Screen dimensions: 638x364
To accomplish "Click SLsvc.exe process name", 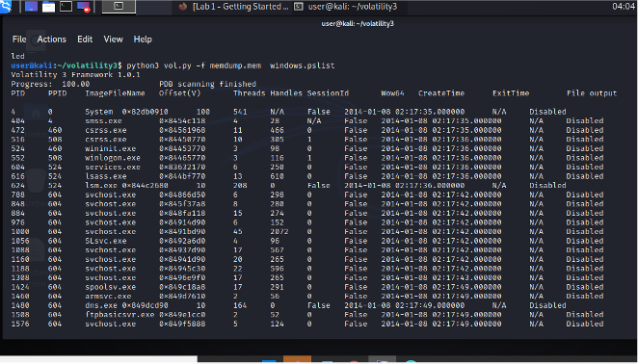I will pos(106,241).
